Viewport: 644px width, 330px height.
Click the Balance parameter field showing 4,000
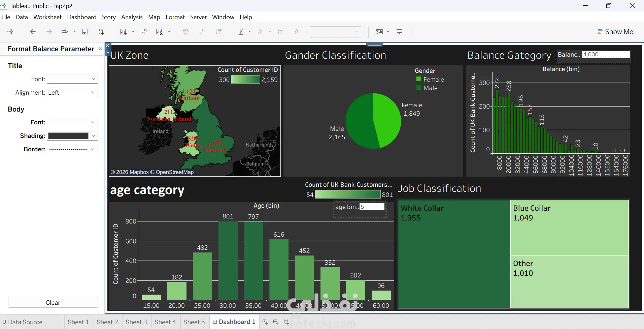[x=606, y=55]
